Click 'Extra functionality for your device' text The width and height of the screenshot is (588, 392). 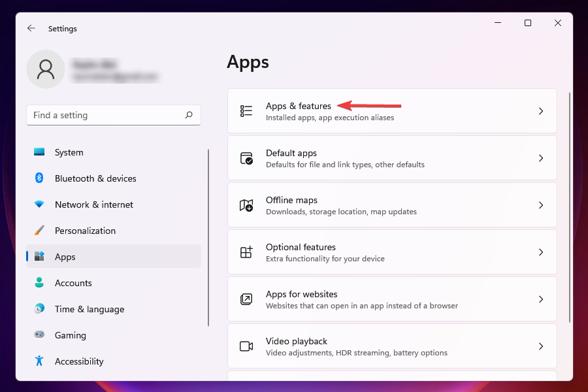point(325,259)
